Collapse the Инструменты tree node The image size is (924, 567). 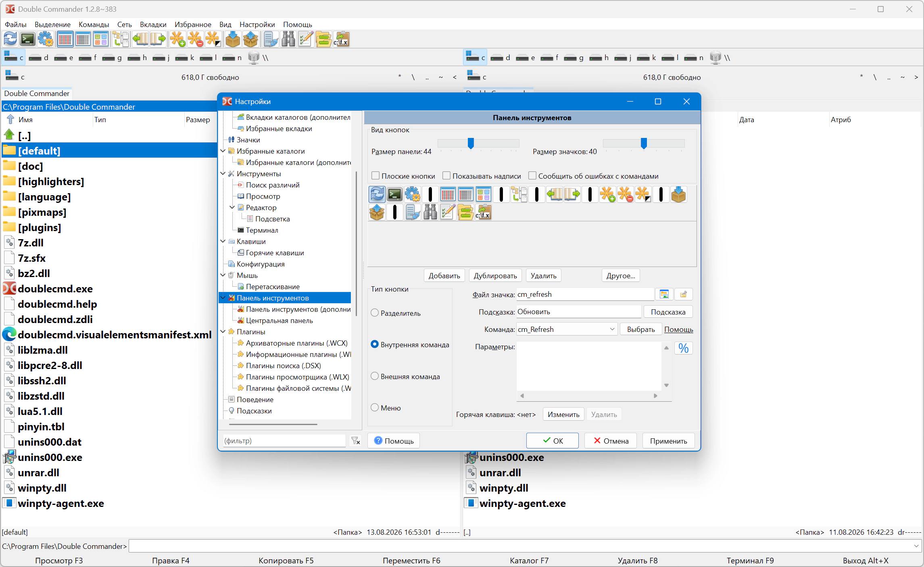tap(223, 173)
